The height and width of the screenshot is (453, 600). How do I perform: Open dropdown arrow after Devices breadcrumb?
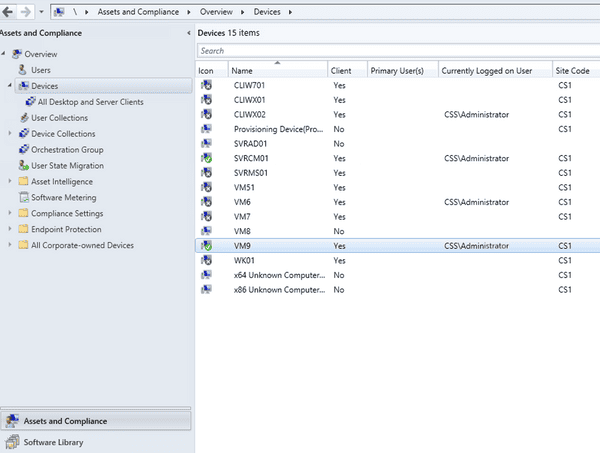[290, 12]
